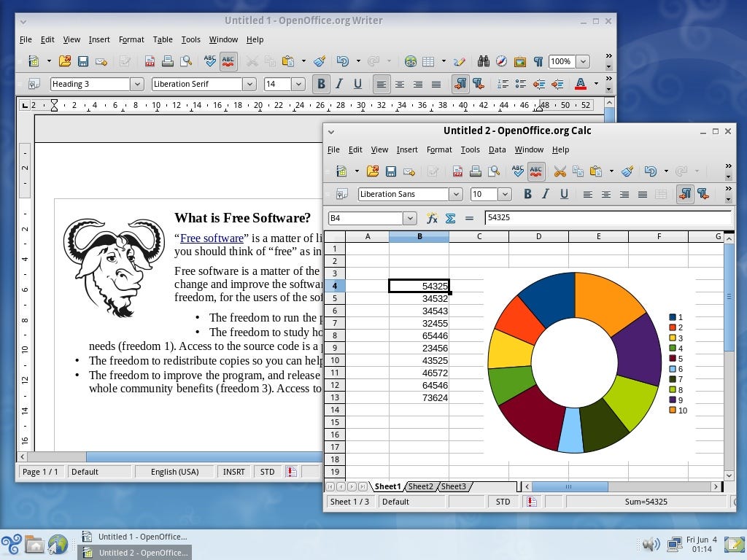Run Spelling and Grammar check in Writer
The height and width of the screenshot is (560, 747).
tap(209, 61)
